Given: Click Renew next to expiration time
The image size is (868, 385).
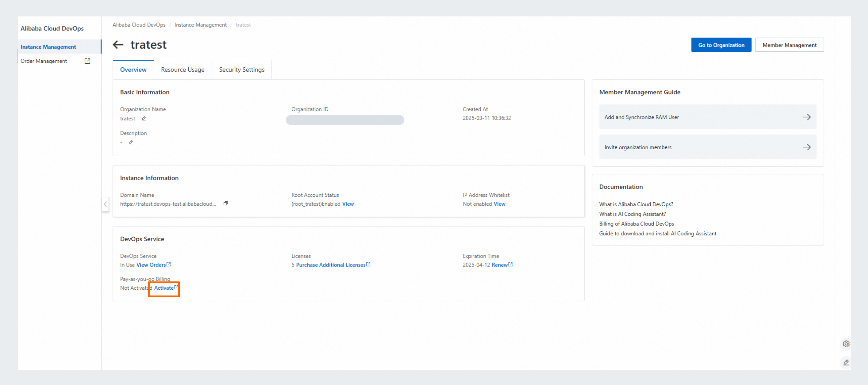Looking at the screenshot, I should [x=500, y=265].
